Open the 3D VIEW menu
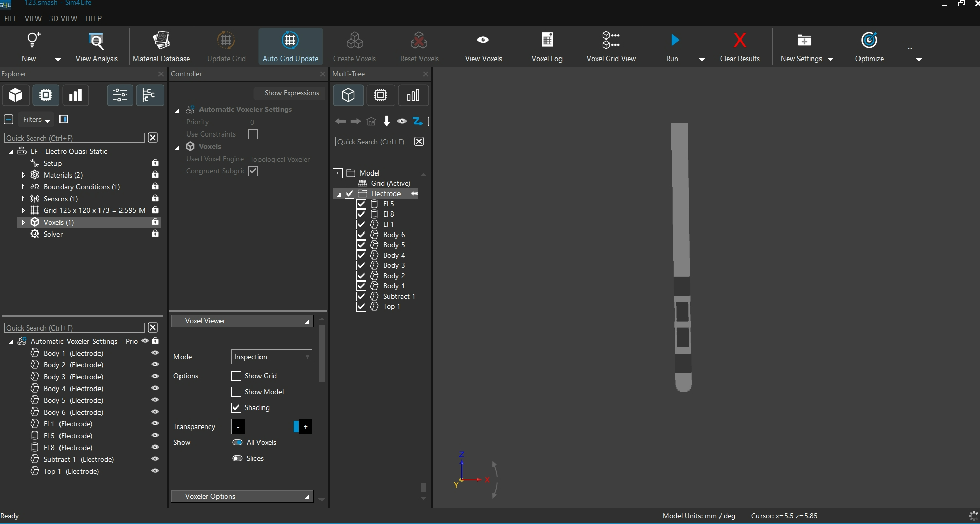The width and height of the screenshot is (980, 524). click(x=63, y=18)
